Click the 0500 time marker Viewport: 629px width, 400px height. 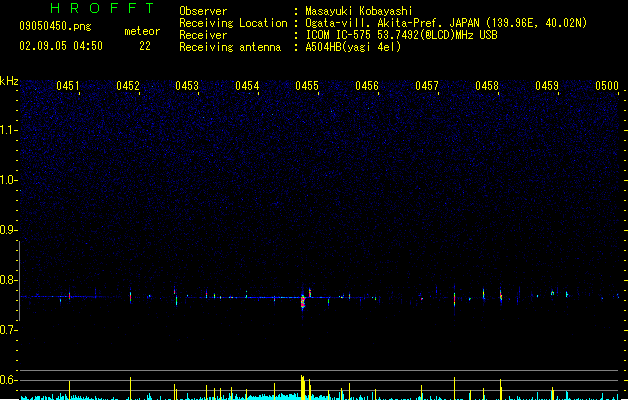pyautogui.click(x=607, y=86)
